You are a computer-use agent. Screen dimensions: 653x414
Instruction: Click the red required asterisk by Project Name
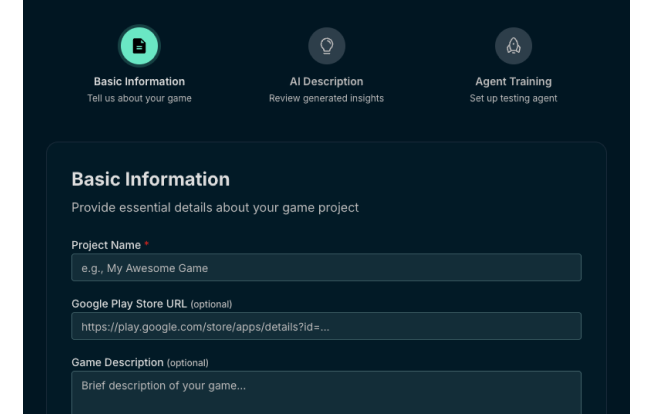point(147,245)
